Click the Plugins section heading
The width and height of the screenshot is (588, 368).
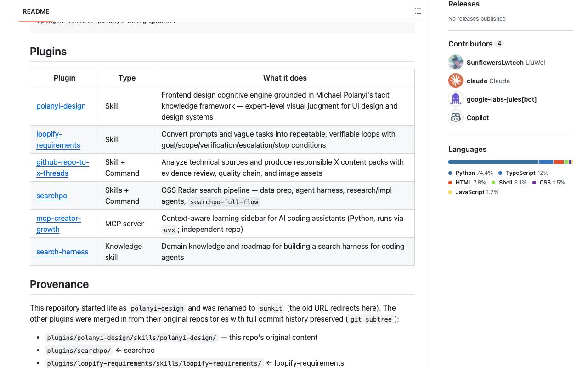[x=48, y=52]
